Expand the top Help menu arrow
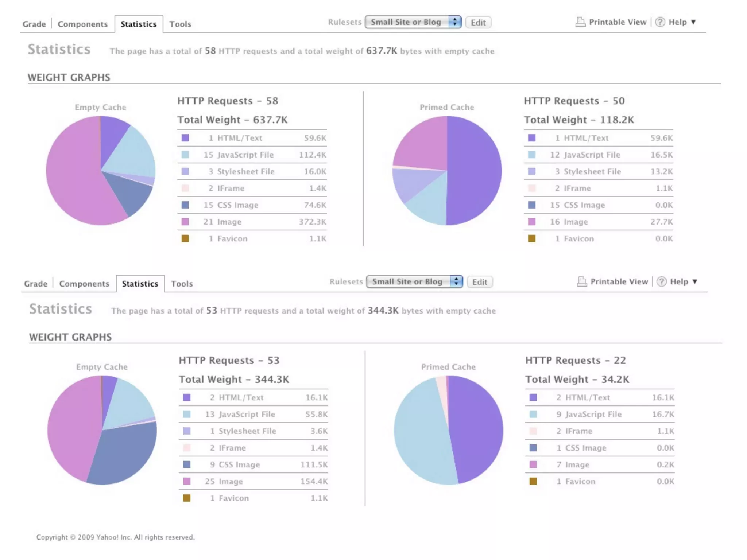 (693, 22)
